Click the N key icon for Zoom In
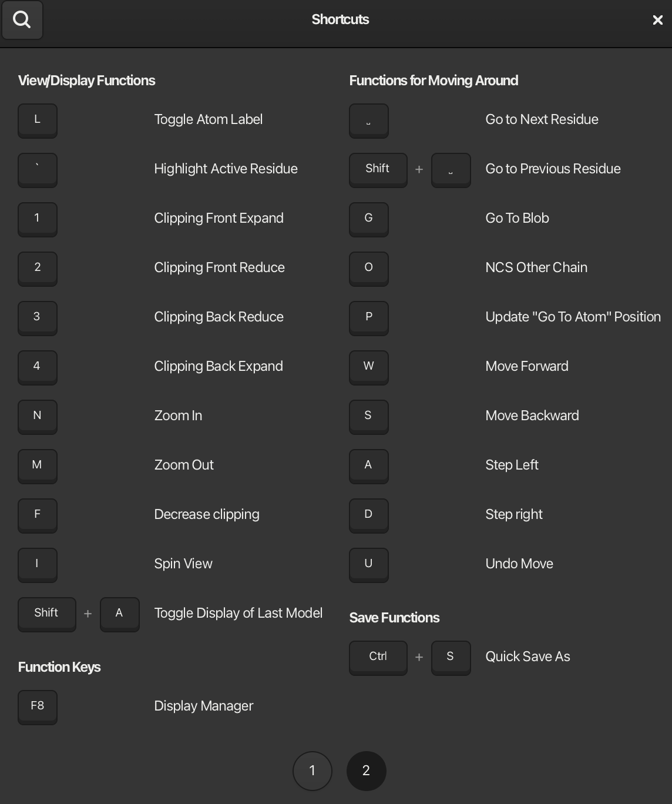The image size is (672, 804). [38, 416]
